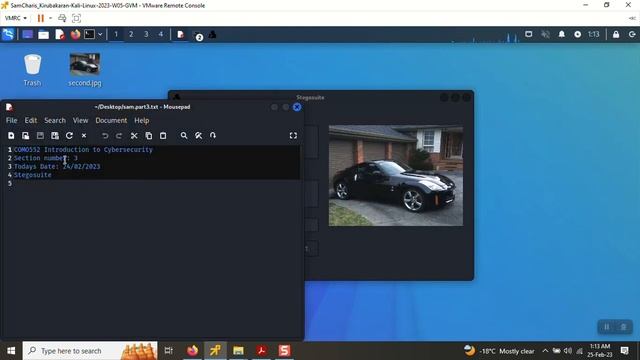Screen dimensions: 640x360
Task: Redo the edit in Mousepad toolbar
Action: coord(119,136)
